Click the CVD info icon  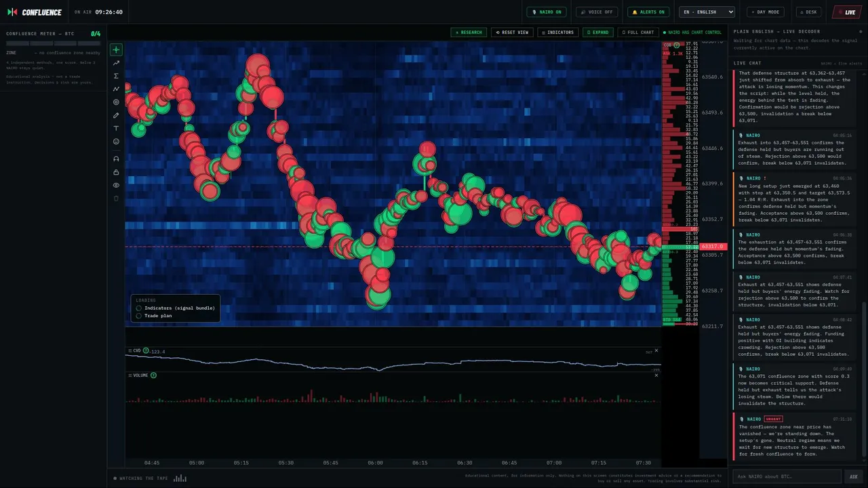click(146, 350)
